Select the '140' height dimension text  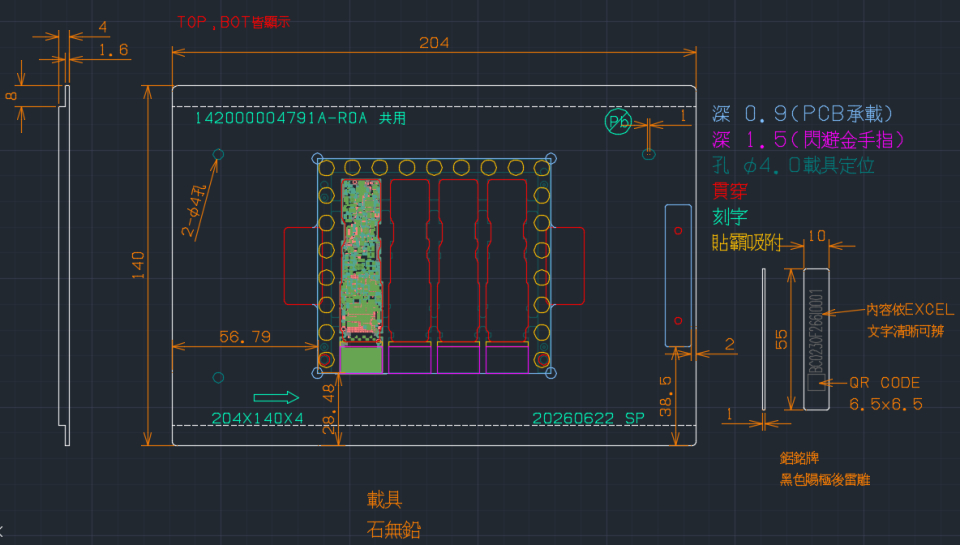click(138, 265)
